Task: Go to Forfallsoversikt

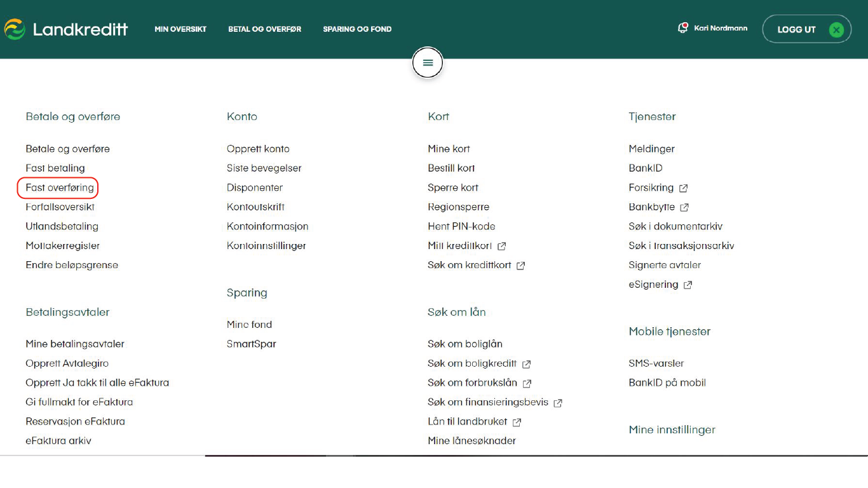Action: [60, 207]
